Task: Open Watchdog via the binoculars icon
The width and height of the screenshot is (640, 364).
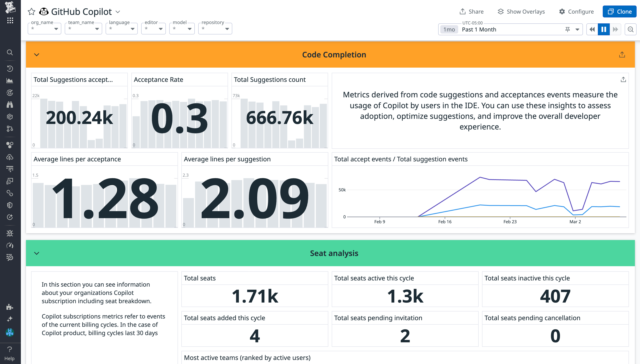Action: pyautogui.click(x=10, y=104)
